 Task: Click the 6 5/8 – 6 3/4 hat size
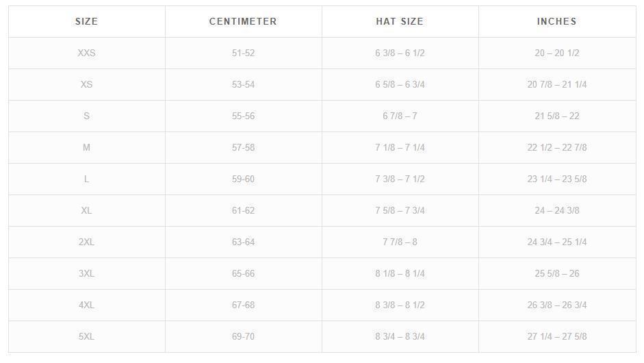point(400,84)
